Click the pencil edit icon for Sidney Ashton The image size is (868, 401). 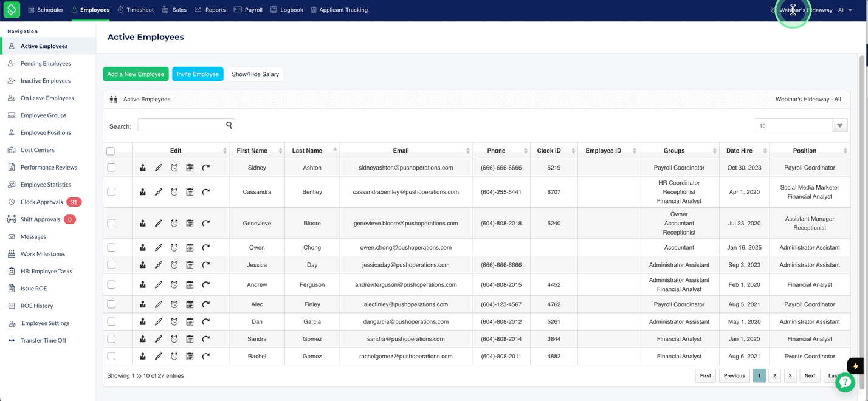coord(159,168)
